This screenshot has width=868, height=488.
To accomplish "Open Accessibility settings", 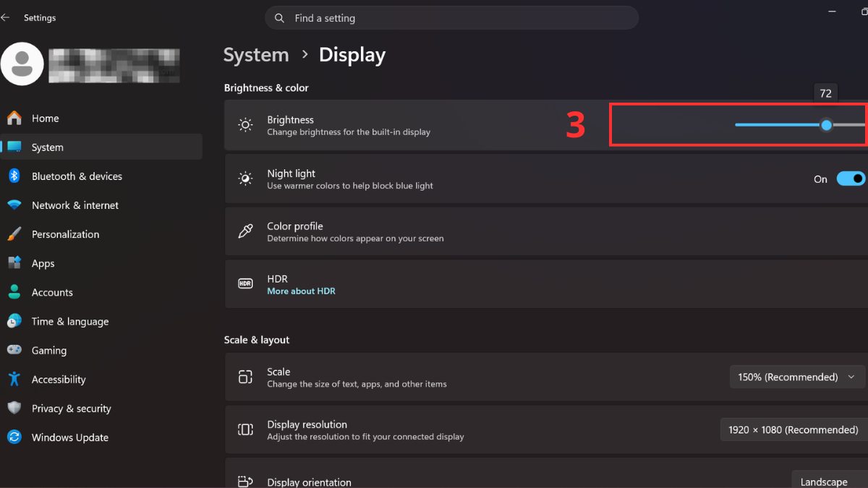I will [x=101, y=379].
